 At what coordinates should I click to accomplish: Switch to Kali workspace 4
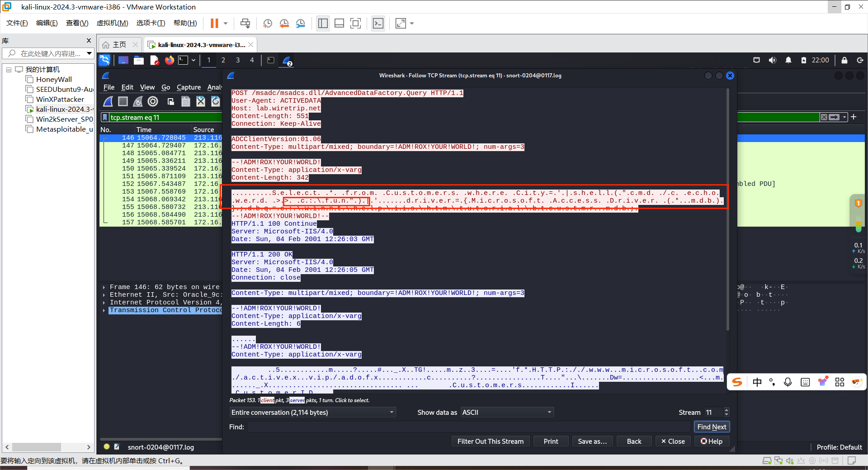tap(252, 60)
